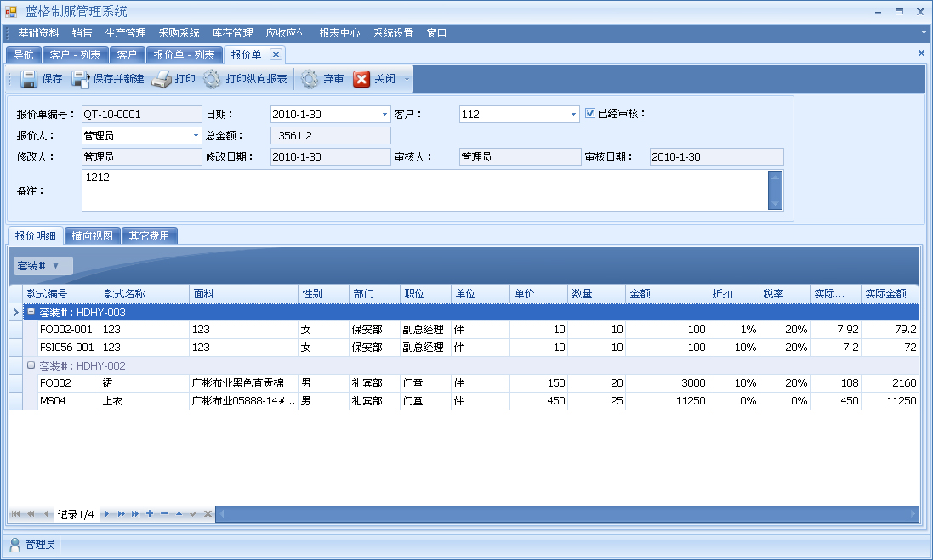Click the checkmark icon to post edits

194,514
